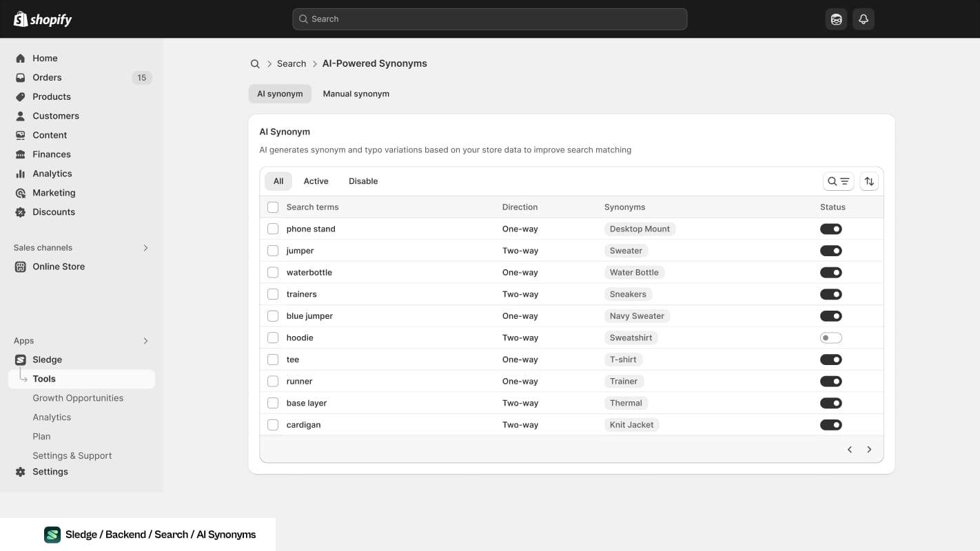Show All synonyms filter tab
This screenshot has height=551, width=980.
pyautogui.click(x=278, y=182)
